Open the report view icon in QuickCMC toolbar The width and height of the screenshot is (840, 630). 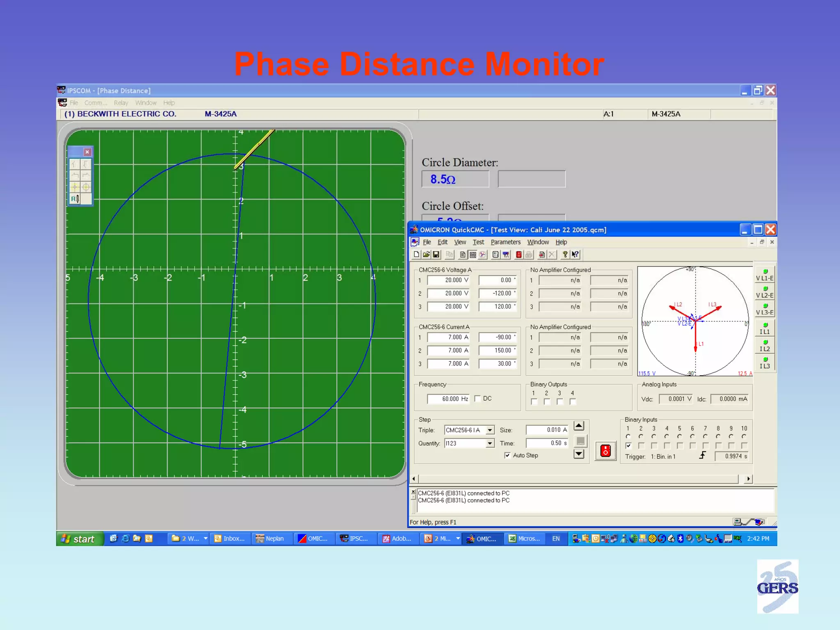tap(463, 254)
